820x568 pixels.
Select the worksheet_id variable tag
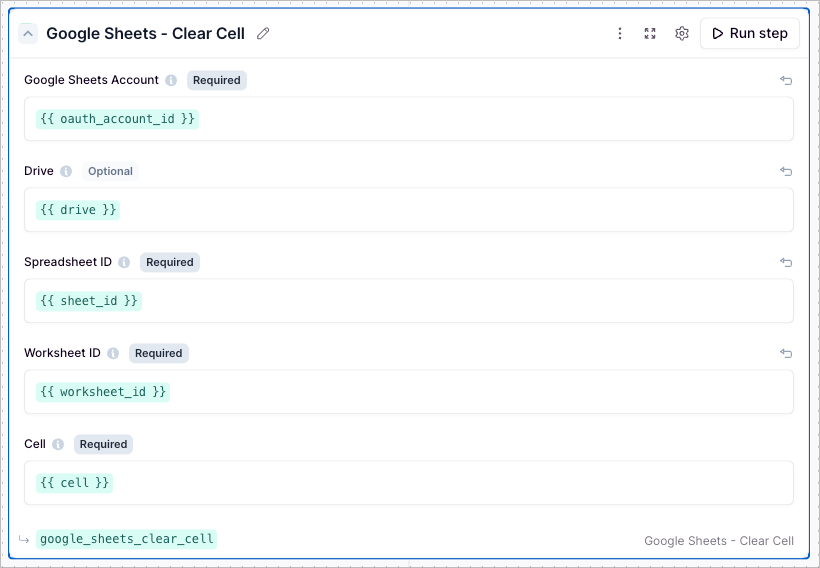(103, 392)
